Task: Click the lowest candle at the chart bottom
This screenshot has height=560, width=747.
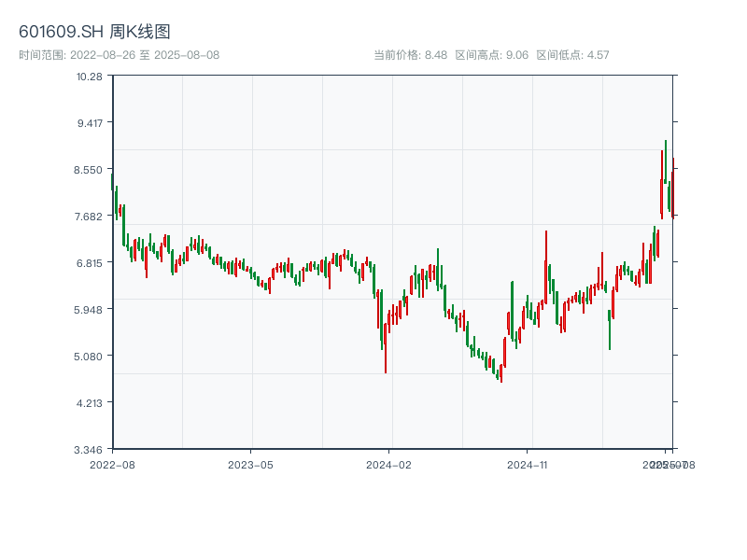Action: pos(500,373)
